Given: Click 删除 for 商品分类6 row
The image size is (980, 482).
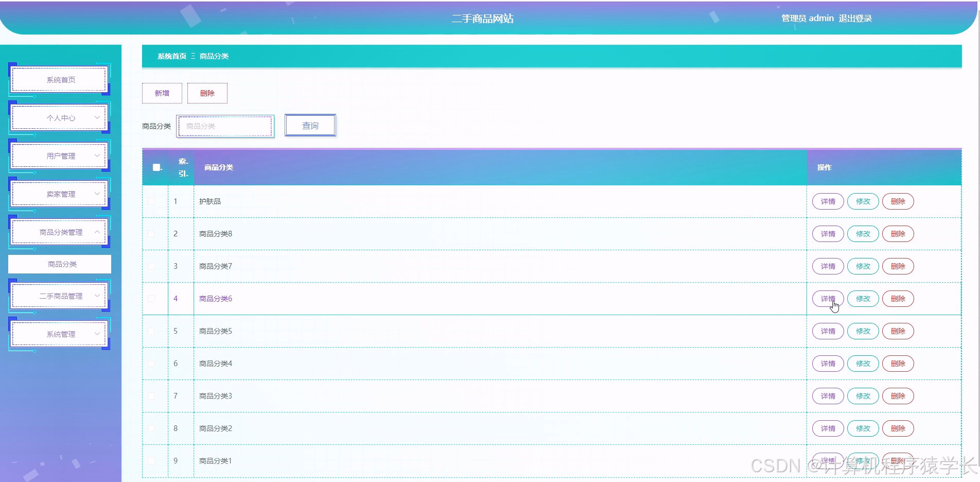Looking at the screenshot, I should [898, 299].
